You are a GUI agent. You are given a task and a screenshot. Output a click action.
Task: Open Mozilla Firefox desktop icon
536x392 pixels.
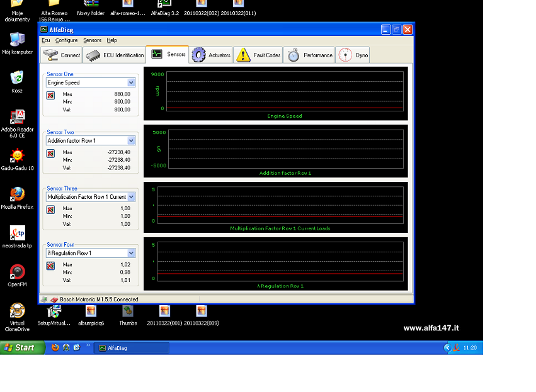coord(17,194)
